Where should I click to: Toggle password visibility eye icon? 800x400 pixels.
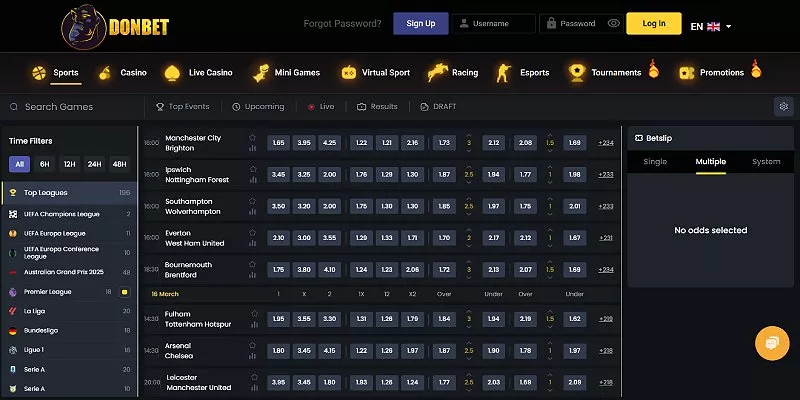pyautogui.click(x=614, y=23)
